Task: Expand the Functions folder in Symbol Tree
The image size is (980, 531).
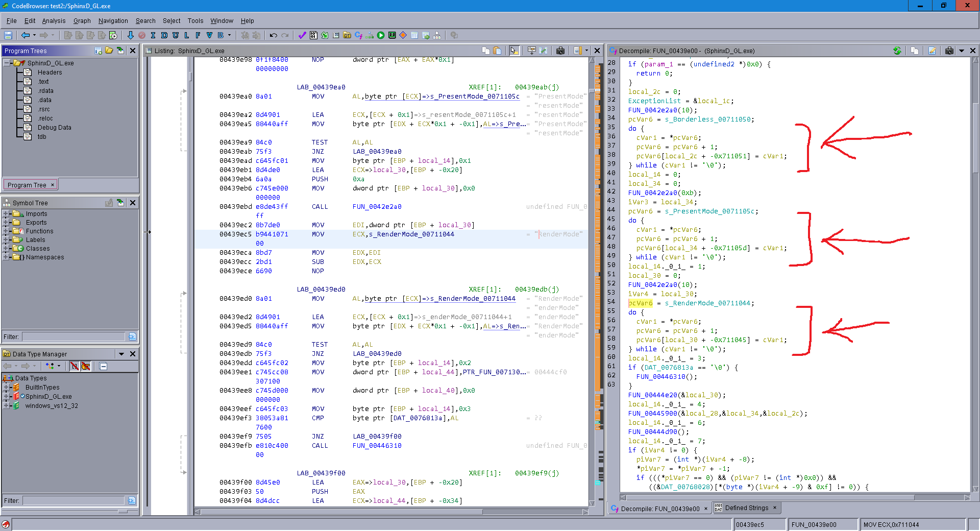Action: [6, 231]
